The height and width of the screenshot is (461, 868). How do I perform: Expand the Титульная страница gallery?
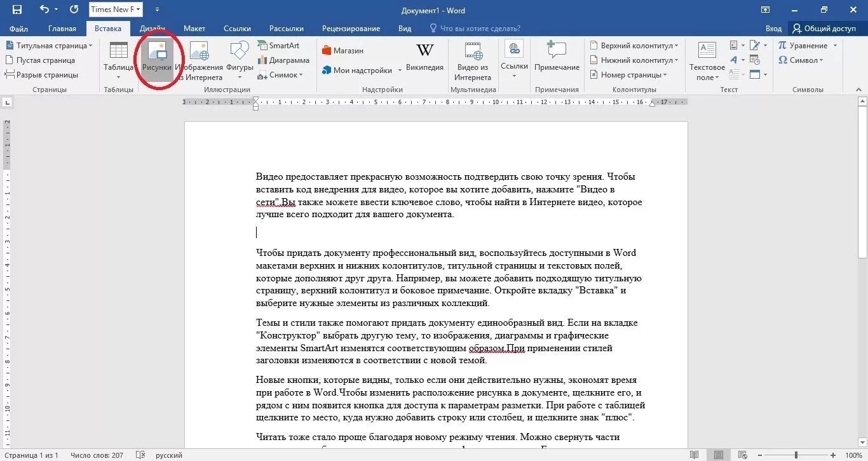tap(90, 46)
